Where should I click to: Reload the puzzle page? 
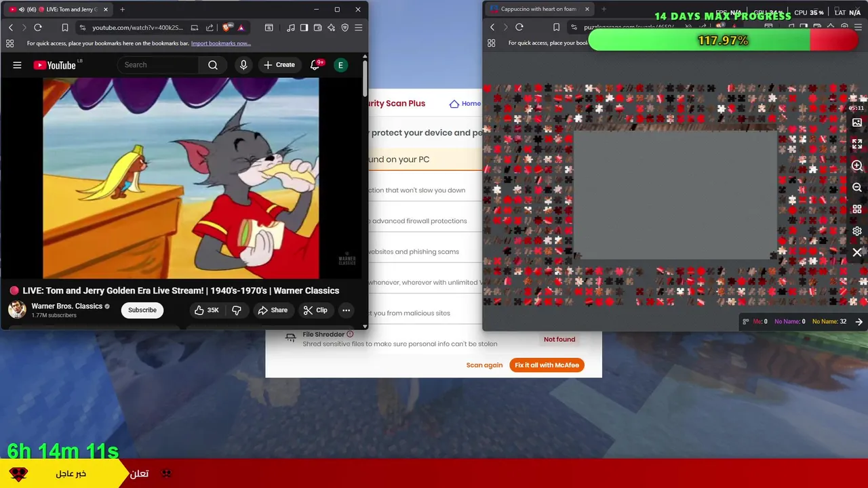[519, 27]
